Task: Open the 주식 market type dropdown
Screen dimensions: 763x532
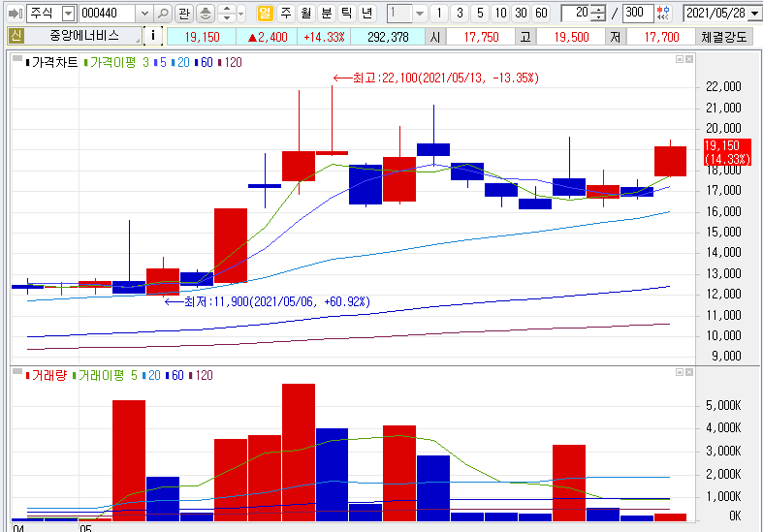Action: click(x=69, y=14)
